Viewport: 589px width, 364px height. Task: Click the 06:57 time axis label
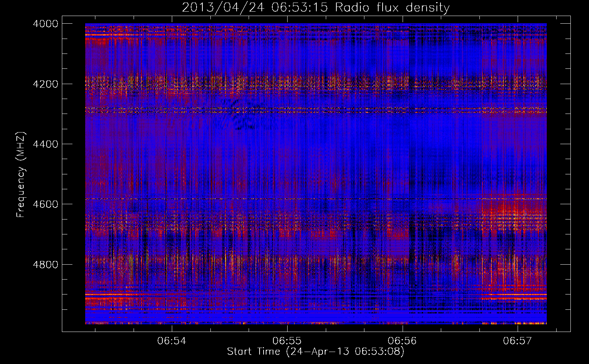point(518,341)
